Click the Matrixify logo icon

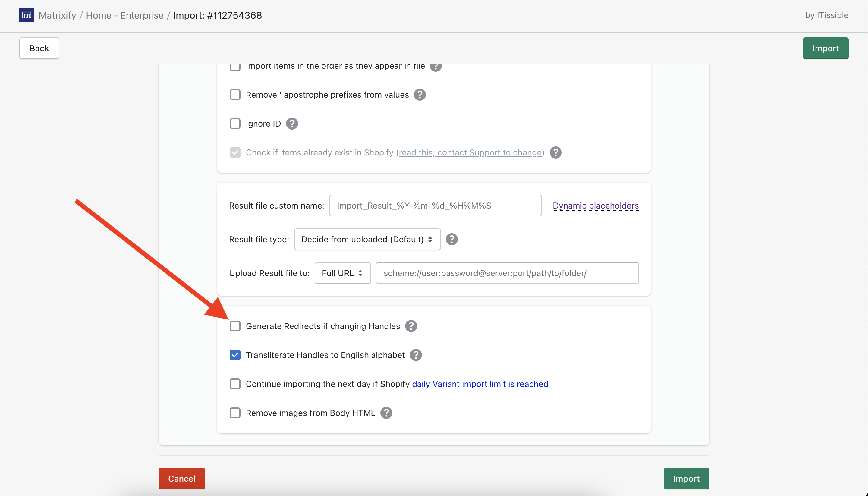(26, 15)
